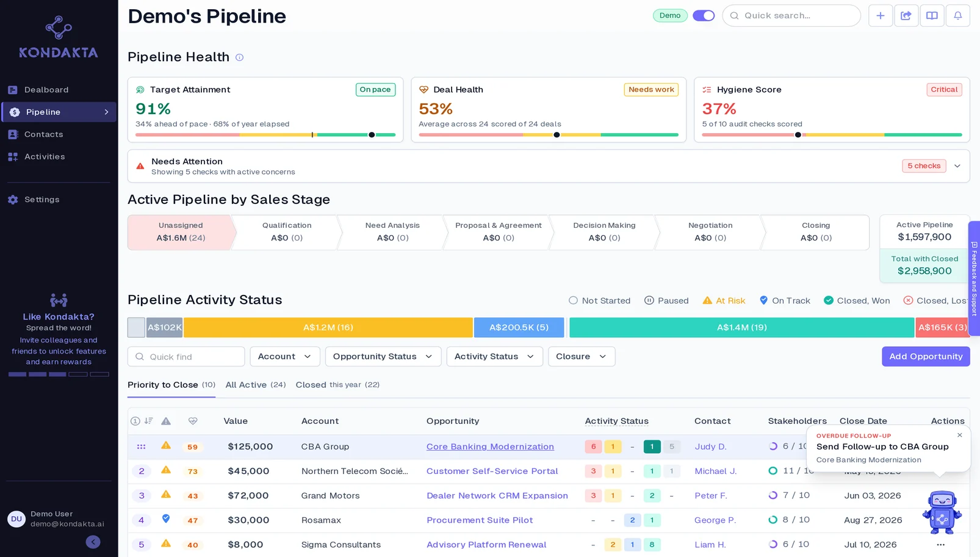Click the A$1.2M (16) yellow status bar
980x557 pixels.
(x=328, y=327)
